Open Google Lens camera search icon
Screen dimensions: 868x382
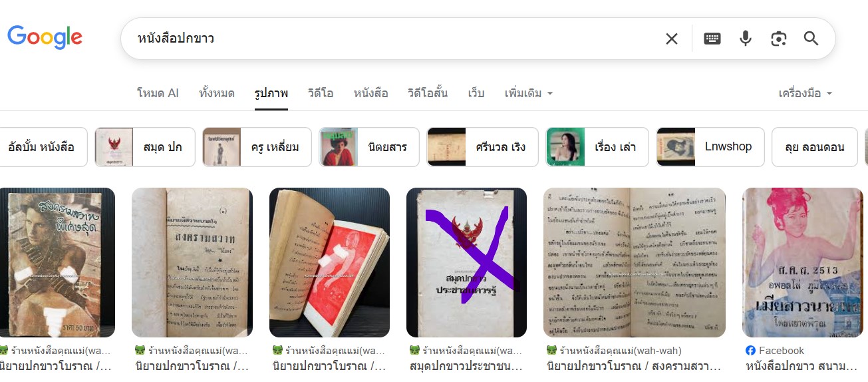(x=778, y=39)
